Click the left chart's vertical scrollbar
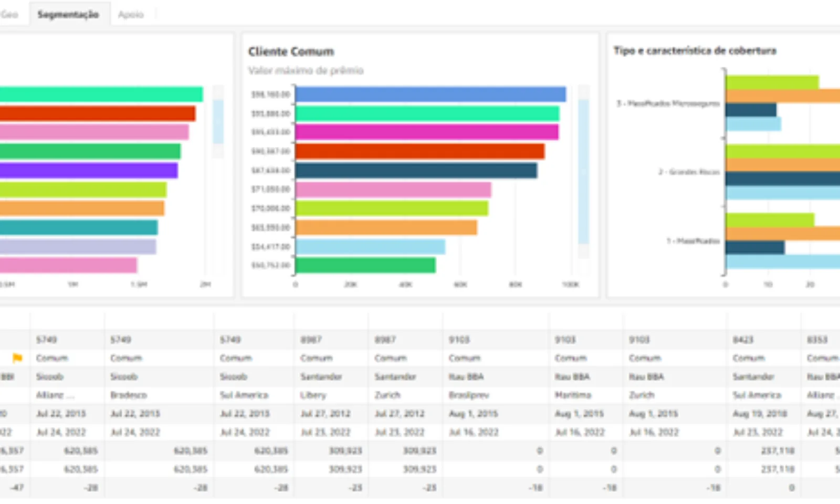The height and width of the screenshot is (504, 840). [218, 122]
